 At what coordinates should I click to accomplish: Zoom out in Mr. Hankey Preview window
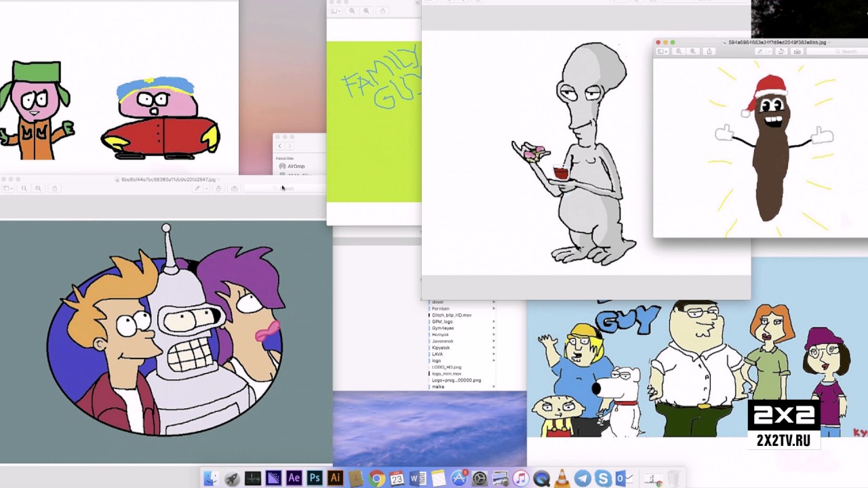[x=679, y=52]
